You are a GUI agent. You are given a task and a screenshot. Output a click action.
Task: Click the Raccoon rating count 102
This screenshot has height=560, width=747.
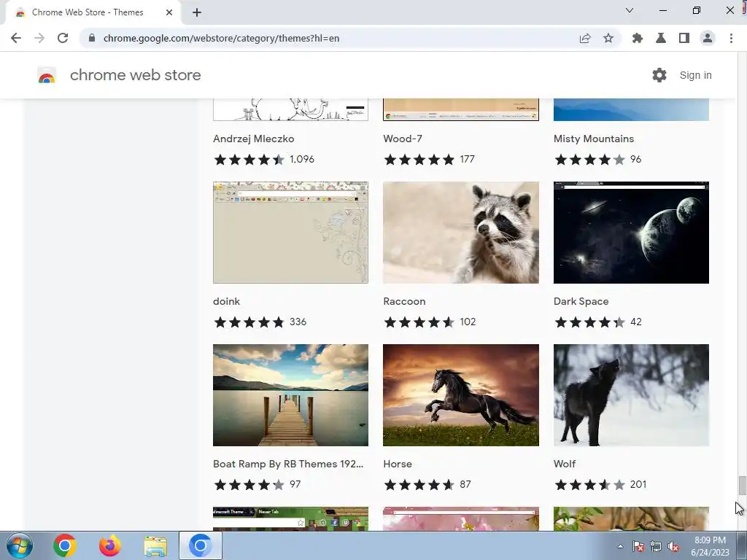pyautogui.click(x=468, y=322)
